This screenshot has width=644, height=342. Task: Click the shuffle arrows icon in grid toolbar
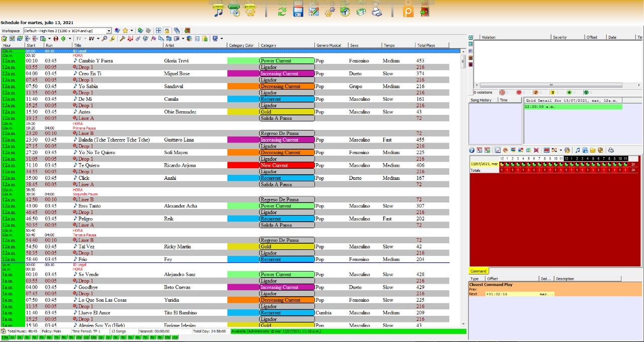(x=554, y=150)
